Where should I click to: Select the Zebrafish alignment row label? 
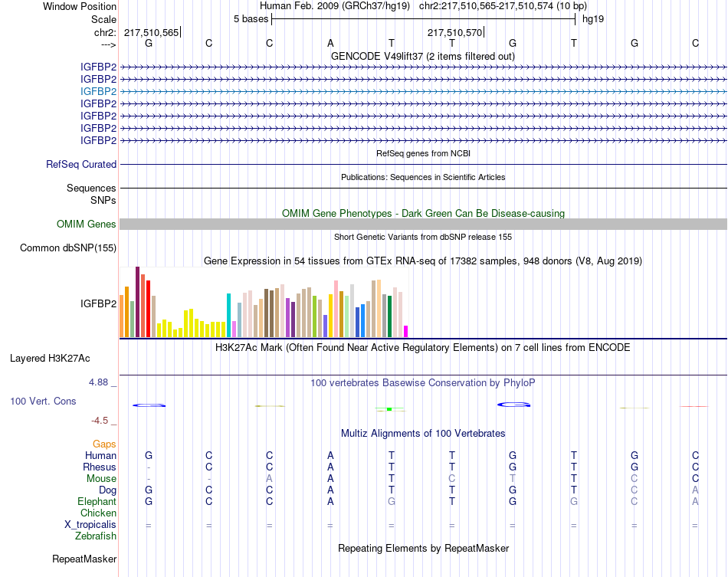(x=96, y=536)
